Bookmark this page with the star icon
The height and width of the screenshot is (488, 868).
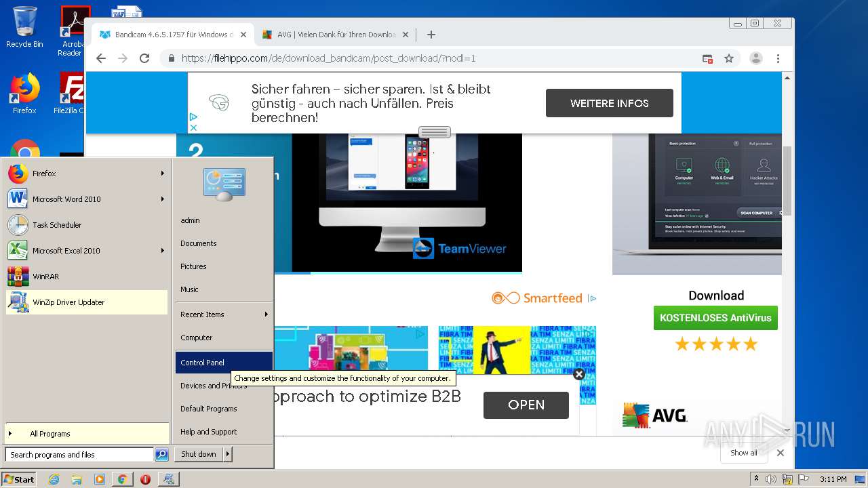(729, 58)
